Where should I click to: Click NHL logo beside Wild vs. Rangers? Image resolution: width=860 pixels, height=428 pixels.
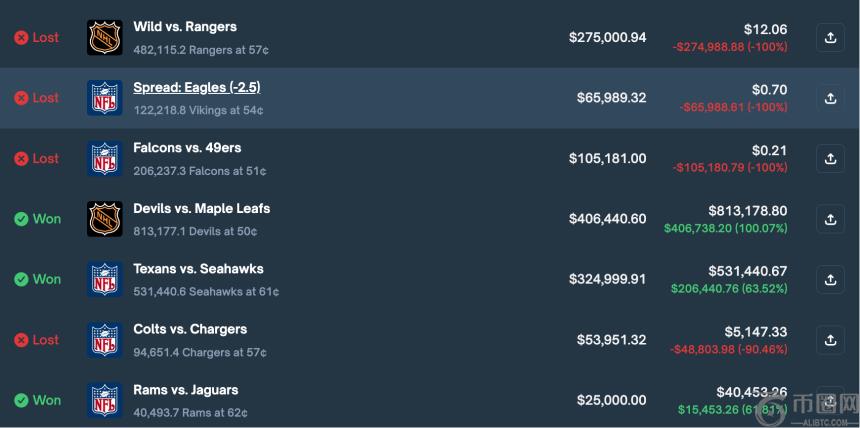pyautogui.click(x=105, y=38)
